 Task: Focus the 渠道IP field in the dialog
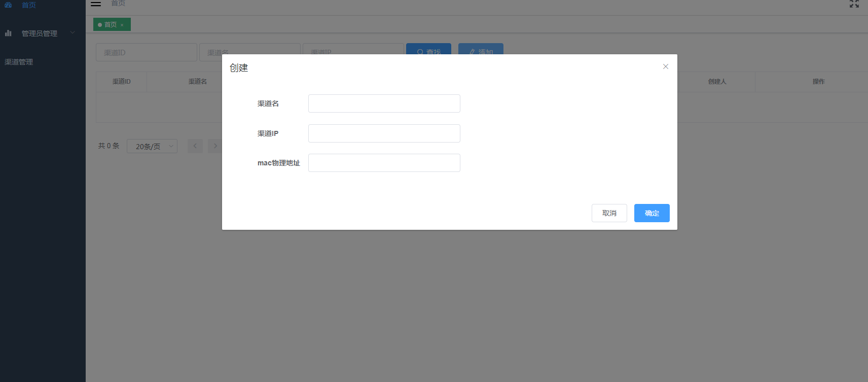384,133
